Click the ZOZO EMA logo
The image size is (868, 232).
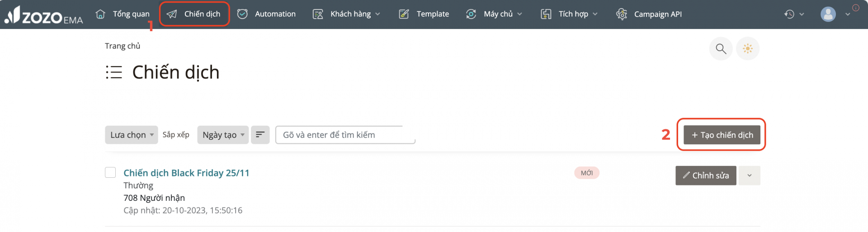(x=43, y=15)
